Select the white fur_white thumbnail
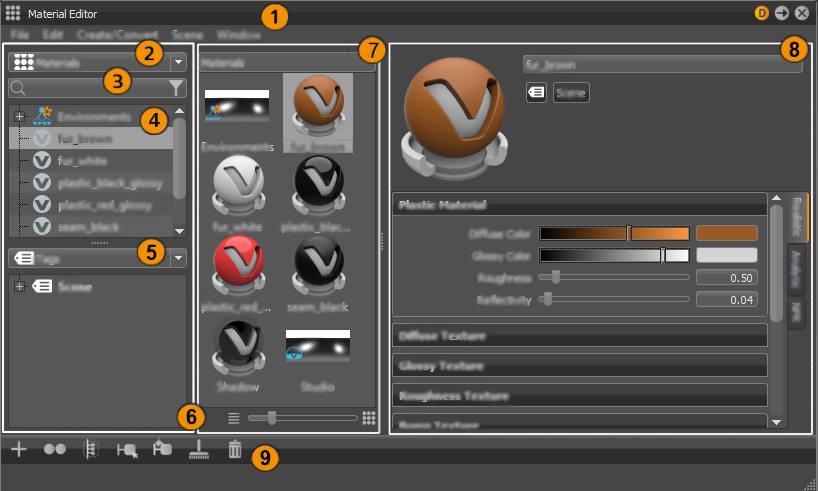 (238, 186)
